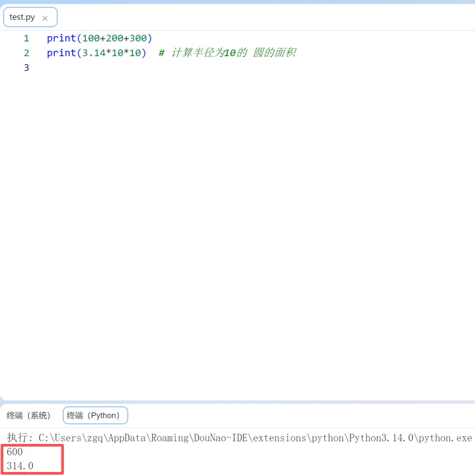Open the 终端 (系统) terminal tab
This screenshot has height=476, width=475.
(x=29, y=415)
